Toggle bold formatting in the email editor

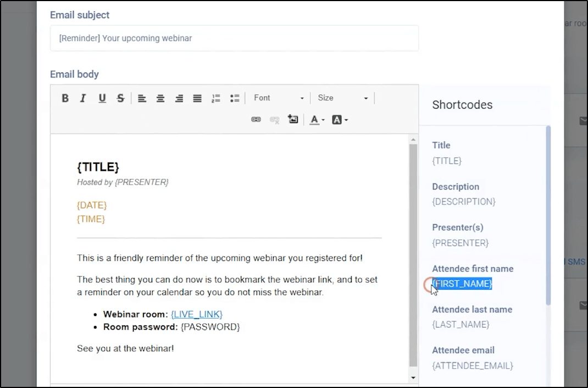click(65, 98)
